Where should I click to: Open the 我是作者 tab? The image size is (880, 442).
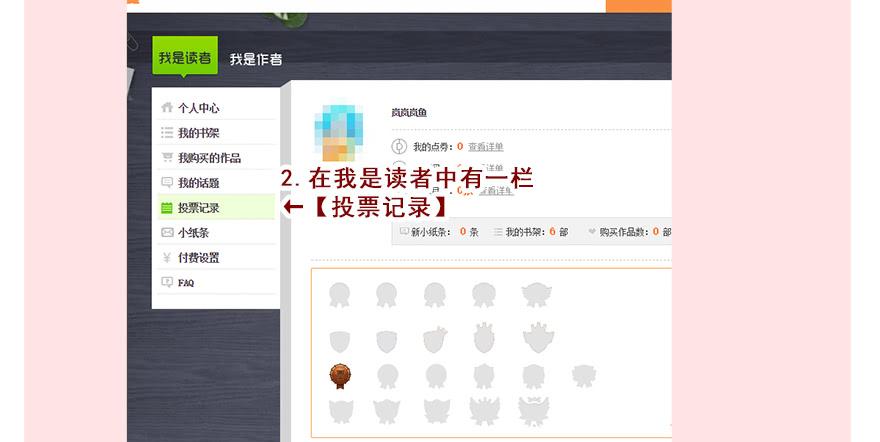click(256, 59)
